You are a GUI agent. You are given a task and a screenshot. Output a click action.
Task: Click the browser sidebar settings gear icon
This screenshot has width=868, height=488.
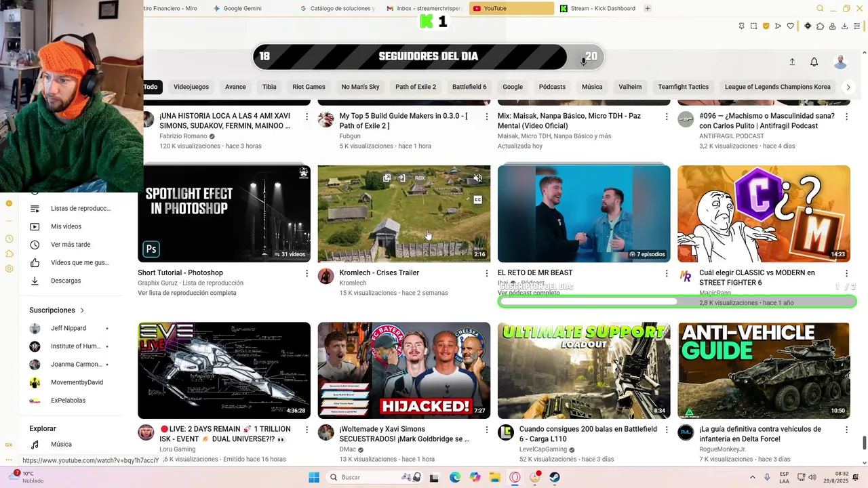(9, 269)
